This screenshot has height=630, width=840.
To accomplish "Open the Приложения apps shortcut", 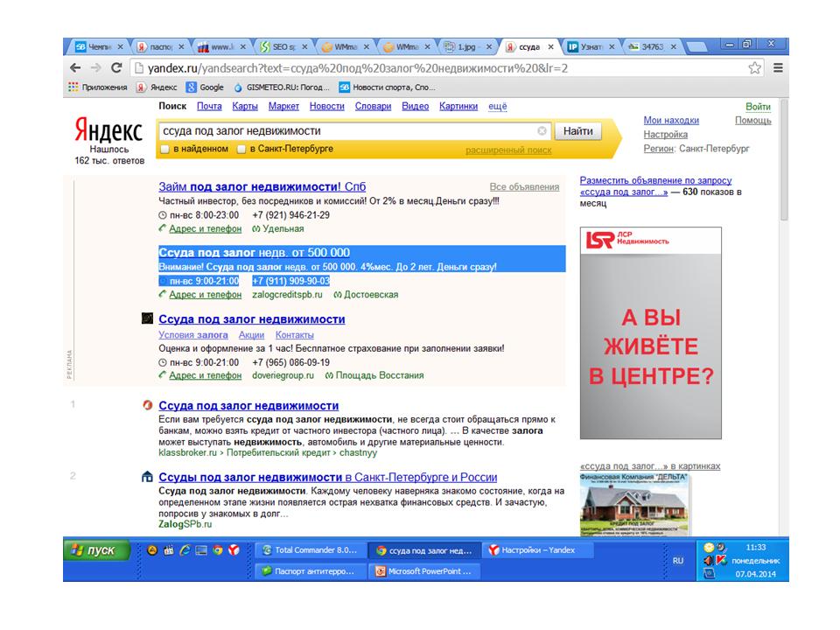I will point(97,87).
